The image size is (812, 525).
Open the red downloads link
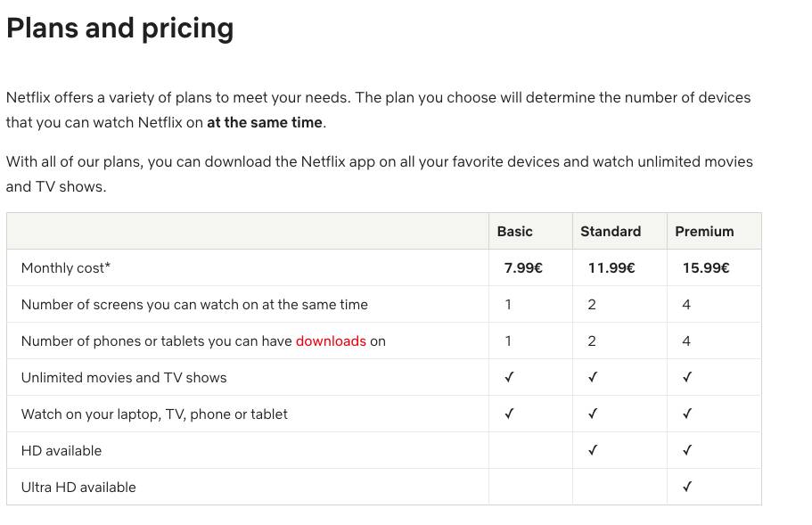[x=331, y=341]
